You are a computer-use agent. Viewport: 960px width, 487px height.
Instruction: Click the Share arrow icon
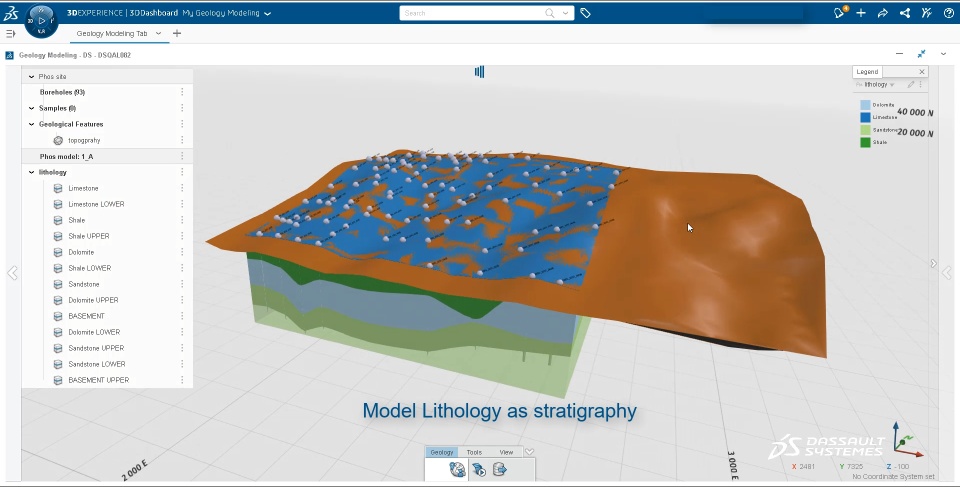pyautogui.click(x=883, y=13)
